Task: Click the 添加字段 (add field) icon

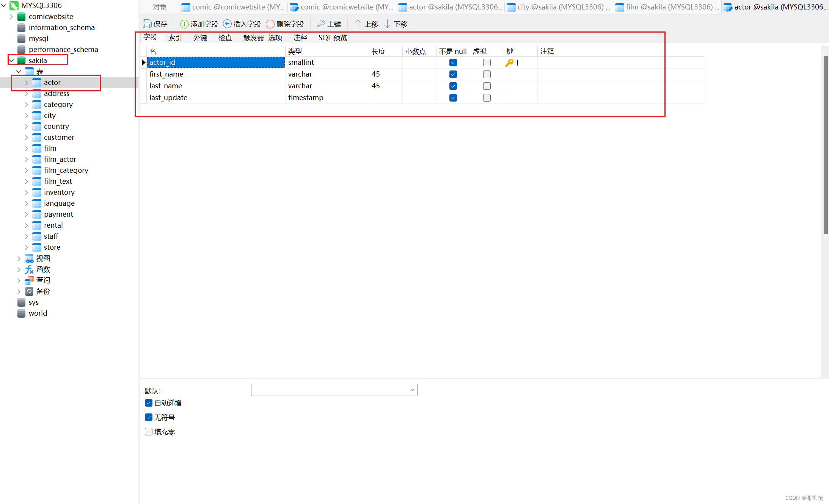Action: (x=185, y=23)
